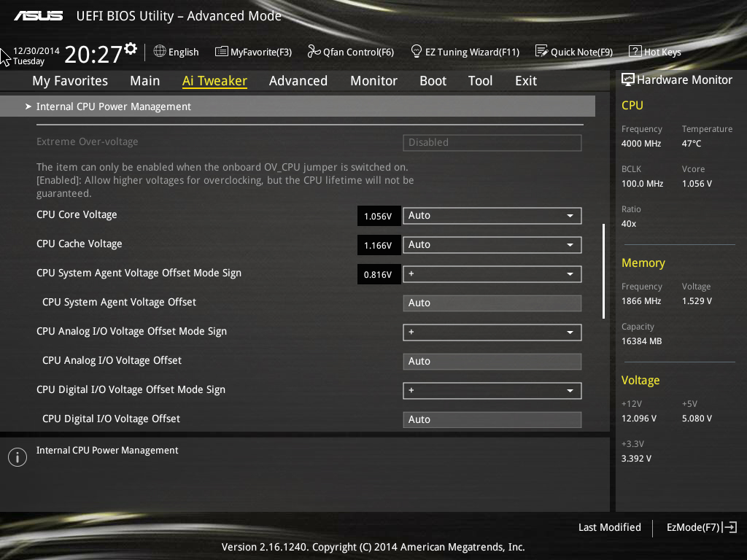The height and width of the screenshot is (560, 747).
Task: Click memory voltage value 1.529 V
Action: pos(697,301)
